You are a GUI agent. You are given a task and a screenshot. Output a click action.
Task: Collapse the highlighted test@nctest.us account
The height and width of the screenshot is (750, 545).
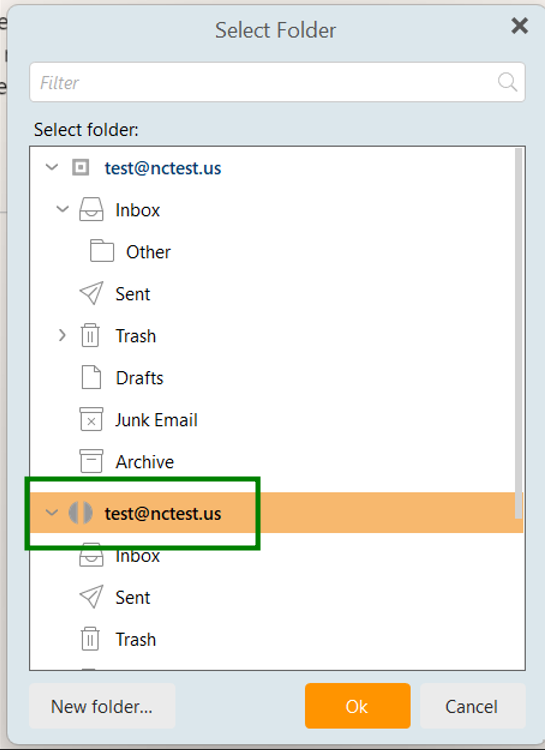click(x=52, y=513)
